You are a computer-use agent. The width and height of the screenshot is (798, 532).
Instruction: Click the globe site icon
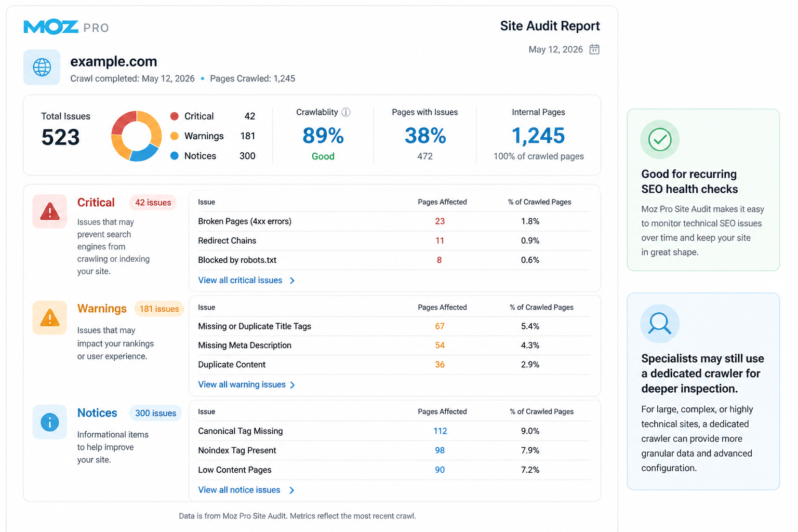click(x=42, y=67)
